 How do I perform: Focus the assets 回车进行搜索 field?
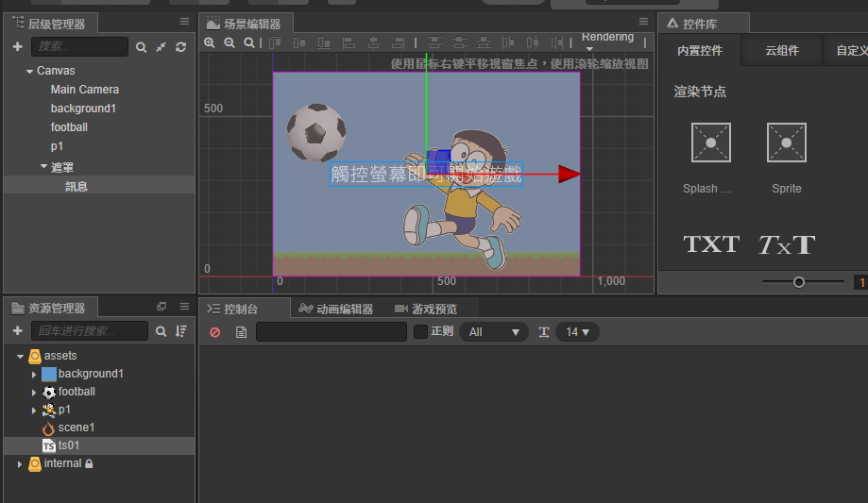[x=90, y=331]
